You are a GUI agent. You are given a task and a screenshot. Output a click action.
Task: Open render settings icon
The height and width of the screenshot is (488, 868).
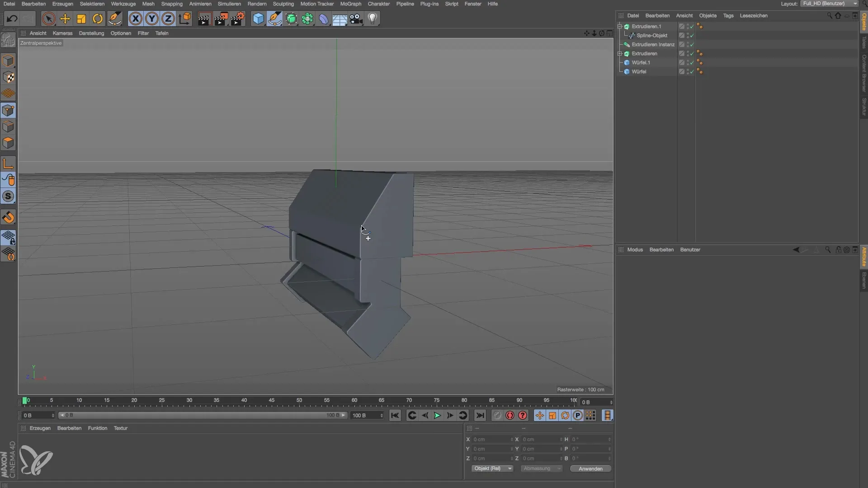click(237, 19)
